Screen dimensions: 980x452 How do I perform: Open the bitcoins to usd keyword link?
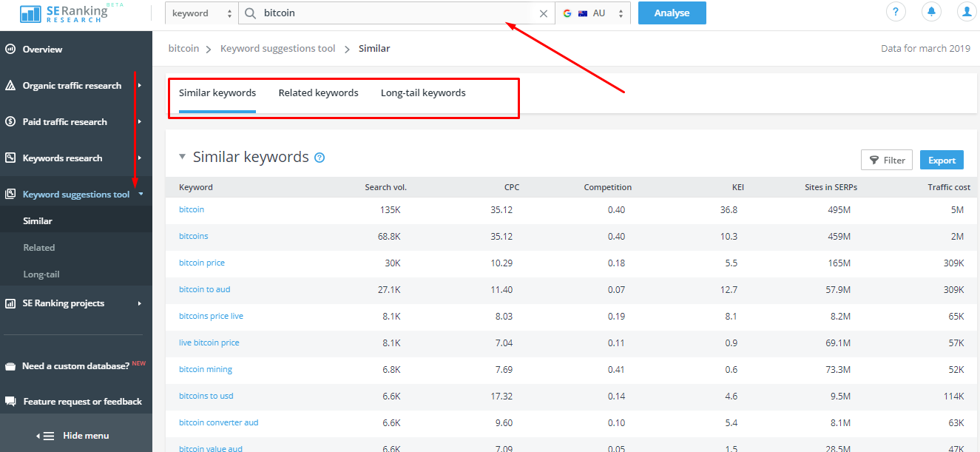[206, 397]
